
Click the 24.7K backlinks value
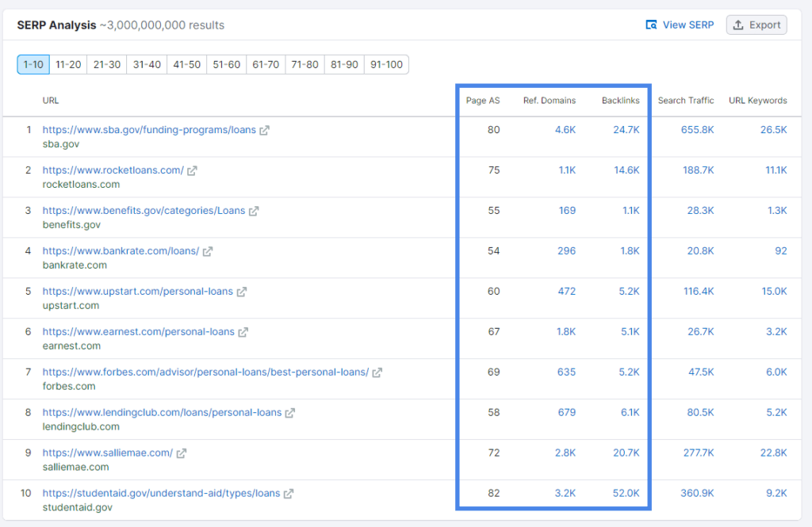click(x=626, y=130)
